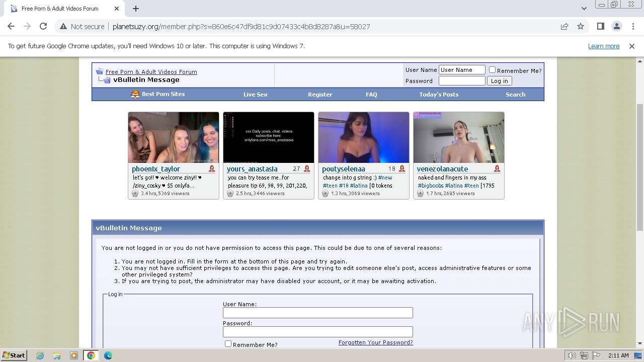Launch the media player from taskbar
This screenshot has height=362, width=644.
(74, 355)
